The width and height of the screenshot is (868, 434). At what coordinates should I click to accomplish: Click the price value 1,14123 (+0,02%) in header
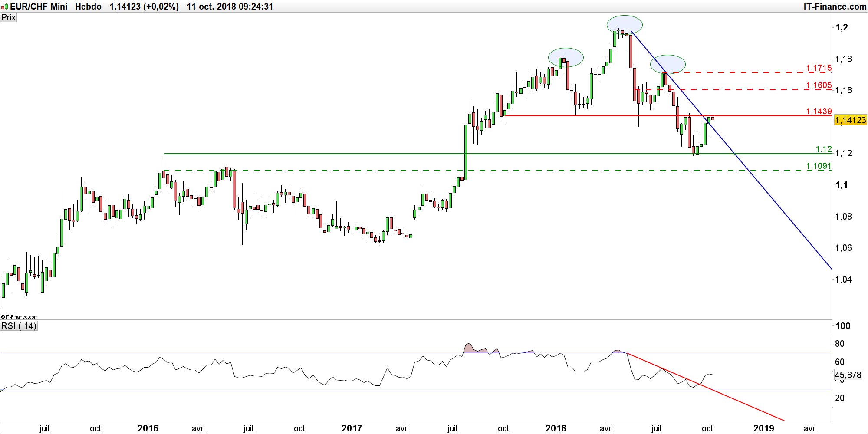[x=144, y=7]
